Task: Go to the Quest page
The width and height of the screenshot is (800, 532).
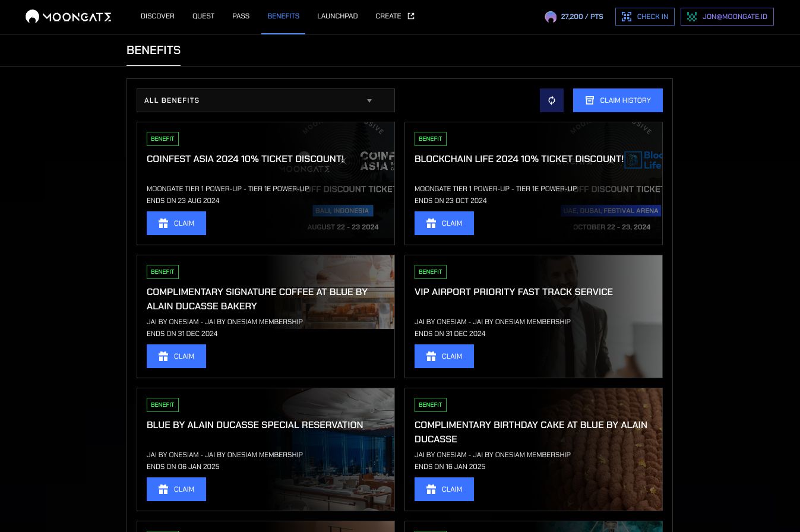Action: pyautogui.click(x=203, y=16)
